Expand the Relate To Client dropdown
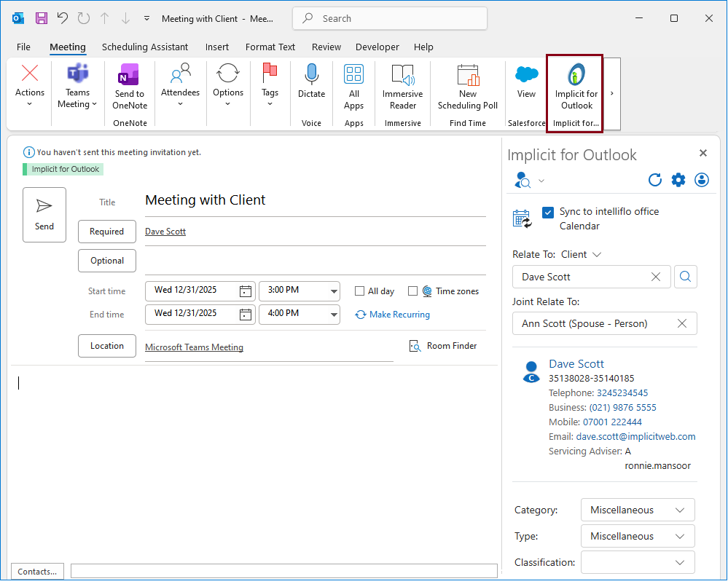This screenshot has width=728, height=584. 597,254
